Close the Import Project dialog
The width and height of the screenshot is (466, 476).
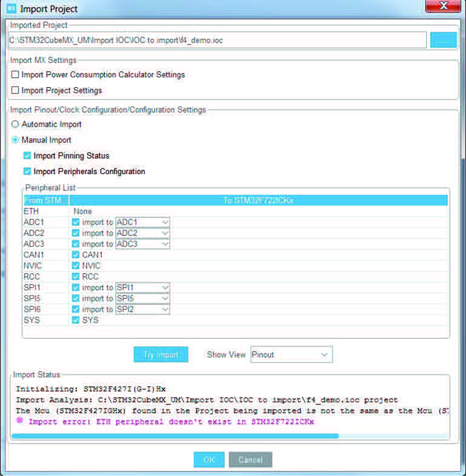click(x=443, y=6)
